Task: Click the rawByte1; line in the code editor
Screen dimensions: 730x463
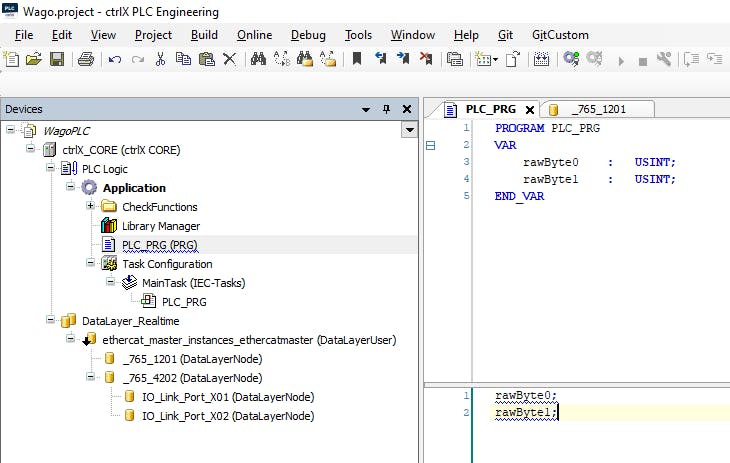Action: pos(526,413)
